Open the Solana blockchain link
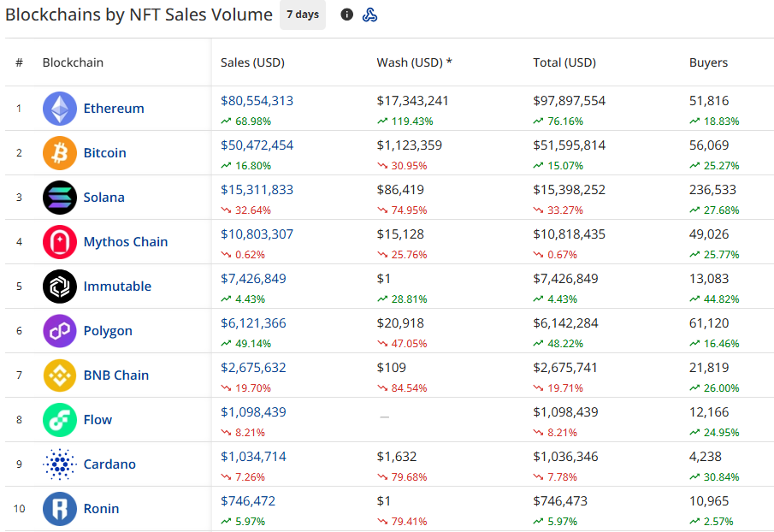The image size is (774, 532). point(103,198)
